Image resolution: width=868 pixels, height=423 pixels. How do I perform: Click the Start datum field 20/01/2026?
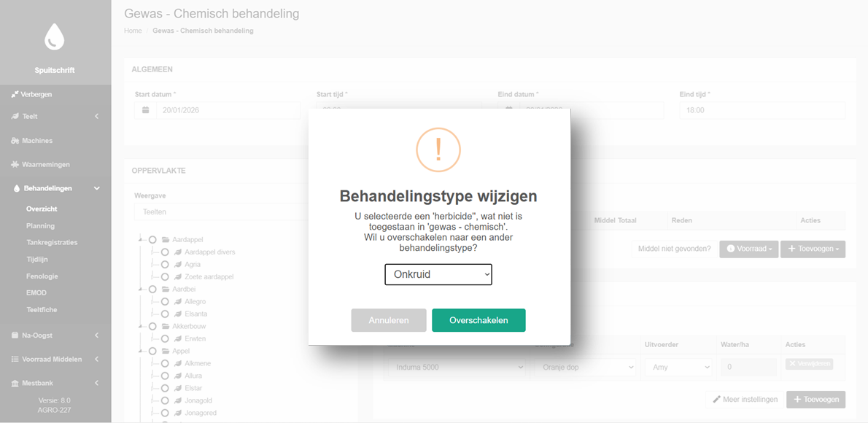[x=228, y=110]
